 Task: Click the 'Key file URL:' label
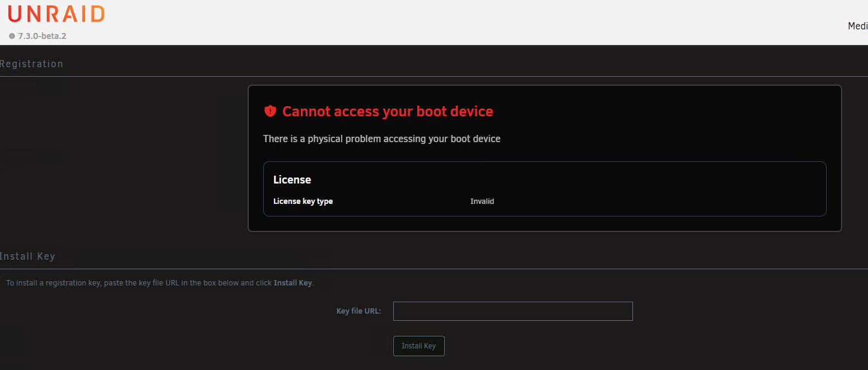tap(358, 311)
